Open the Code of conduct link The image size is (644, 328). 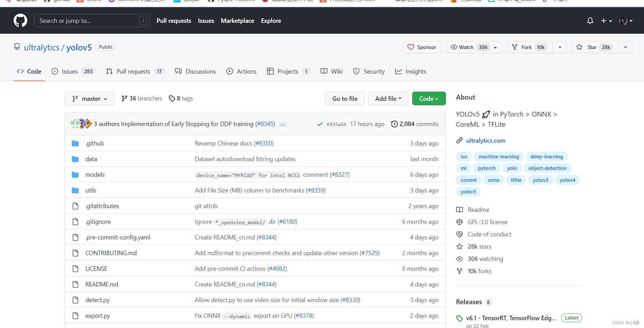(484, 234)
